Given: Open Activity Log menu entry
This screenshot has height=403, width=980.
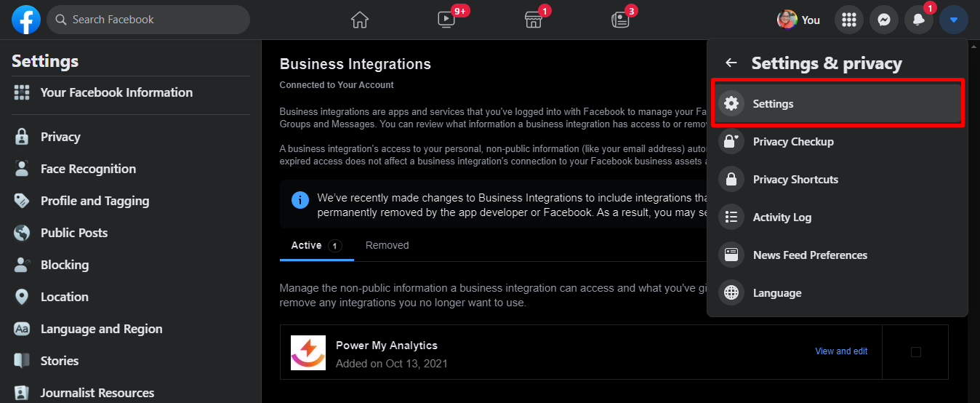Looking at the screenshot, I should 782,218.
